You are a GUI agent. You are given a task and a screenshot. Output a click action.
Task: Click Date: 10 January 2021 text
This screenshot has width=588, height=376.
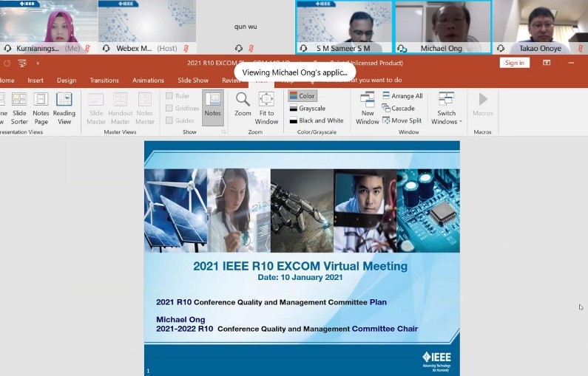pos(300,278)
